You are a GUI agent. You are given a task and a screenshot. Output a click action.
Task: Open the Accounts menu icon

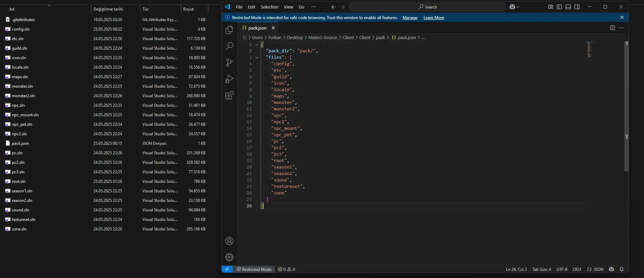(x=229, y=241)
